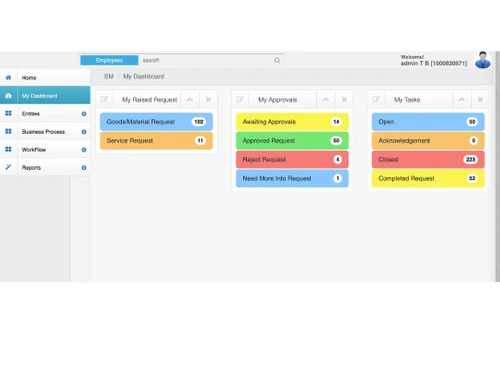Go to Home in sidebar
Viewport: 500px width, 375px height.
pos(45,78)
